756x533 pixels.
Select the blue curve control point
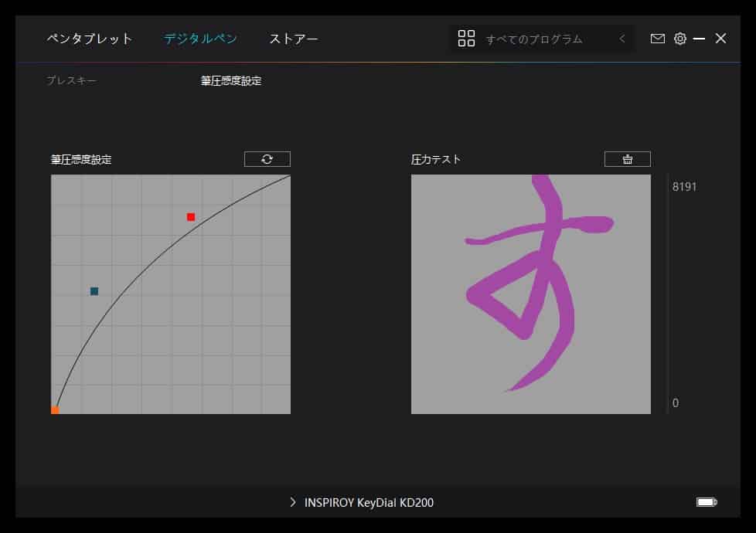coord(94,291)
